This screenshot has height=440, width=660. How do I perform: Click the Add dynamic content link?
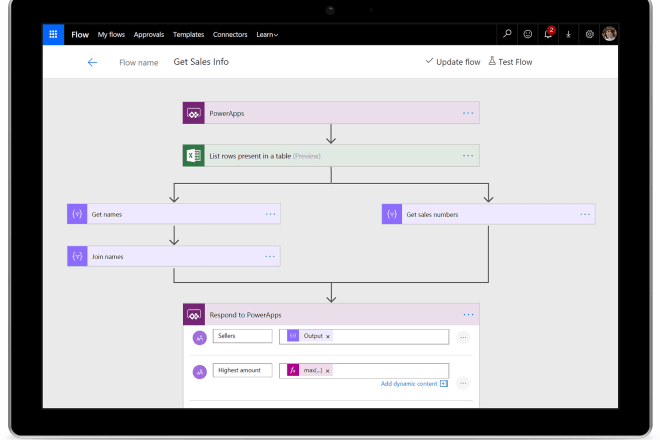click(x=409, y=384)
